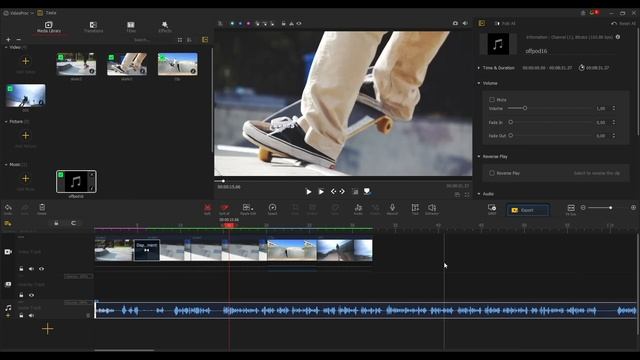This screenshot has width=640, height=360.
Task: Collapse the Music media section
Action: pyautogui.click(x=6, y=164)
